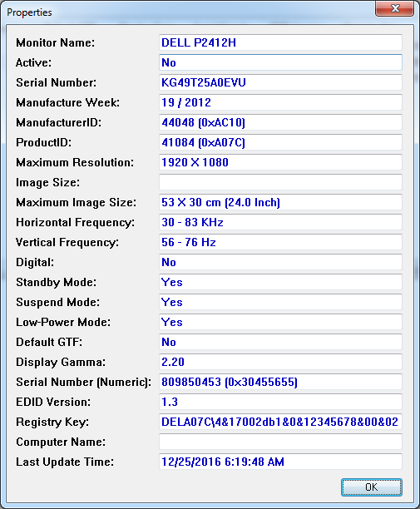Screen dimensions: 420x509
Task: Click Serial Number (Numeric) field 809850453
Action: pyautogui.click(x=280, y=382)
